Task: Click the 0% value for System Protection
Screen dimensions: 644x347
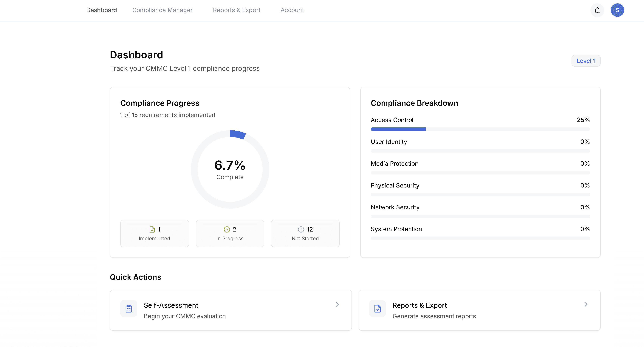Action: pos(585,229)
